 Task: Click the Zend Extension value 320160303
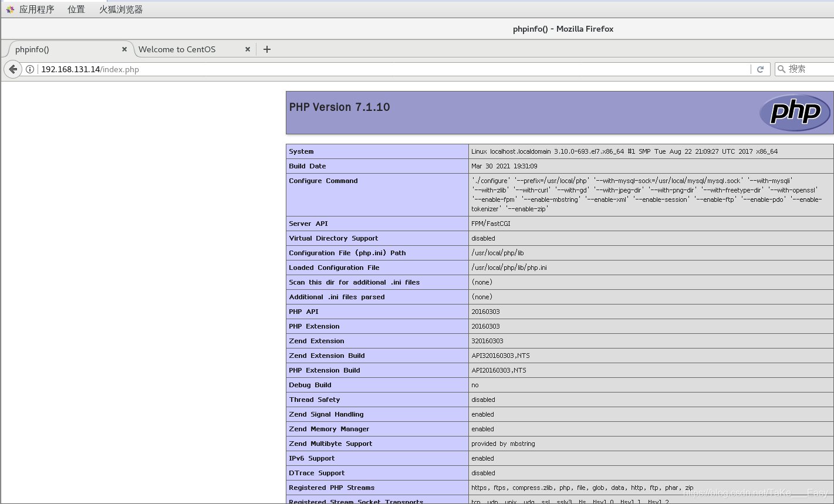click(487, 341)
